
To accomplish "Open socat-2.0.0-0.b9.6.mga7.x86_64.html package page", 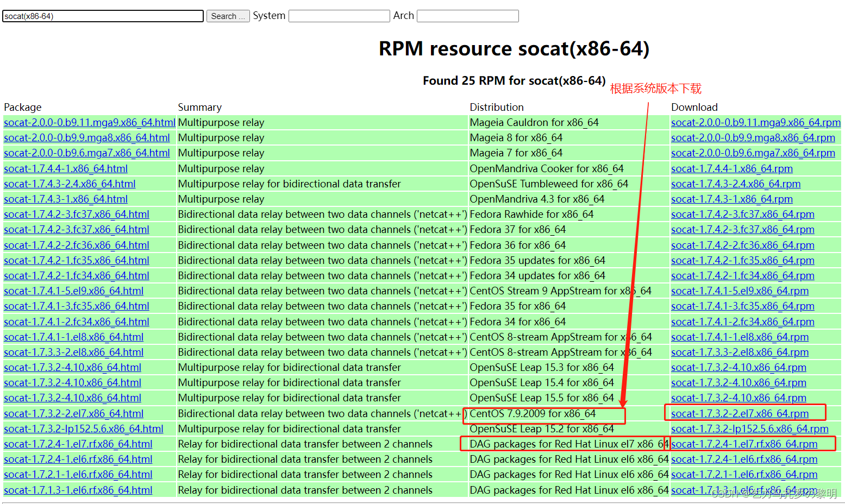I will point(87,153).
